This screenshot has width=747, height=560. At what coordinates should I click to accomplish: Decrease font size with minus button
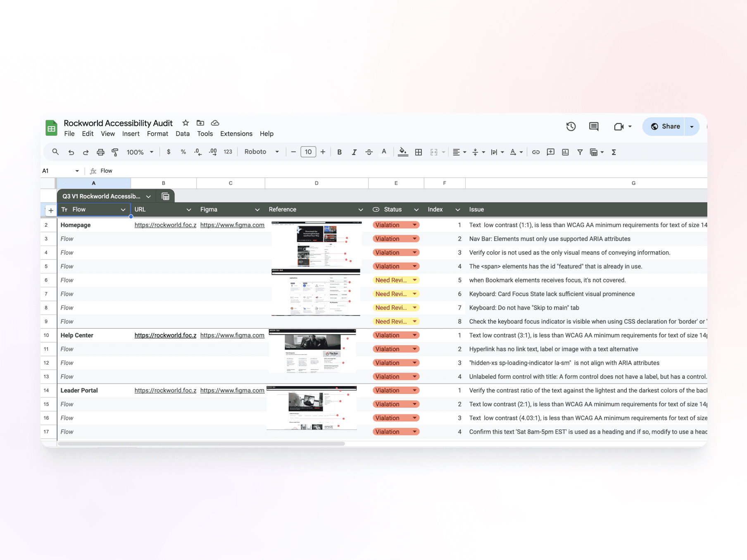tap(293, 152)
